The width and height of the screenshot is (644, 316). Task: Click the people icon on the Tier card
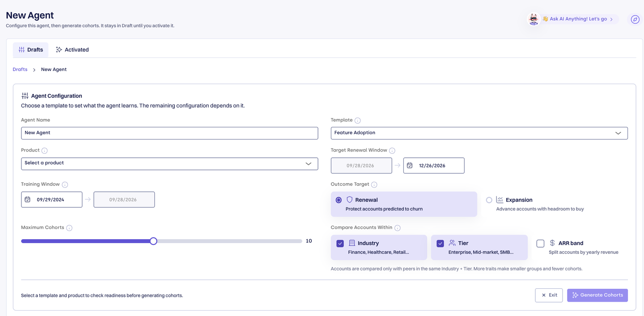452,243
